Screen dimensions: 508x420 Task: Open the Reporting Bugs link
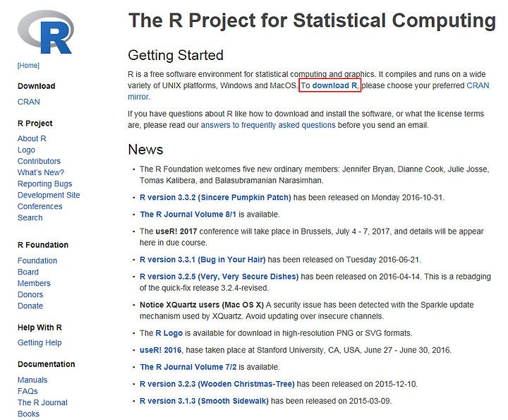pyautogui.click(x=44, y=184)
